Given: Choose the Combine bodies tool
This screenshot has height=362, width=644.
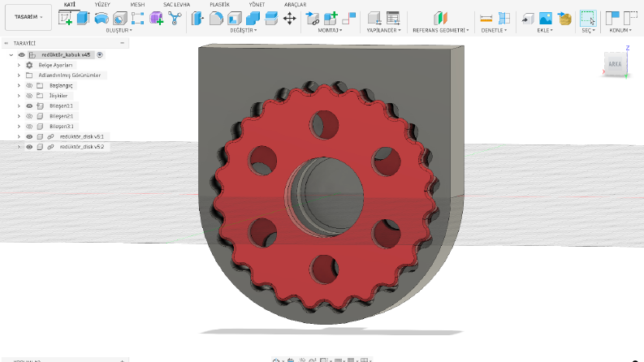Looking at the screenshot, I should 253,19.
